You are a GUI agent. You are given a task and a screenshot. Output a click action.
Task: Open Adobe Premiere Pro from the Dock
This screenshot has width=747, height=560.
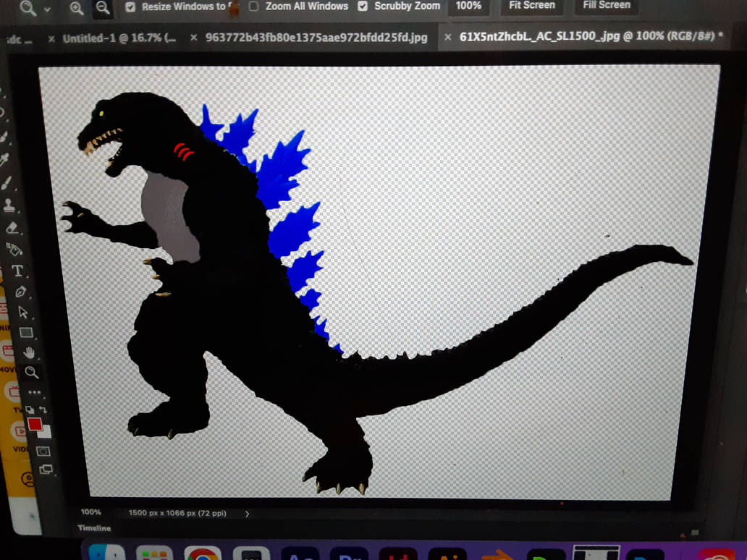(349, 553)
